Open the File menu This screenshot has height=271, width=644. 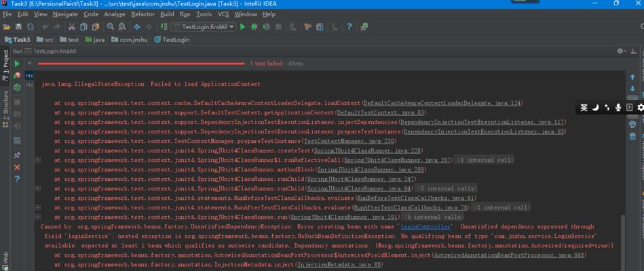point(7,14)
